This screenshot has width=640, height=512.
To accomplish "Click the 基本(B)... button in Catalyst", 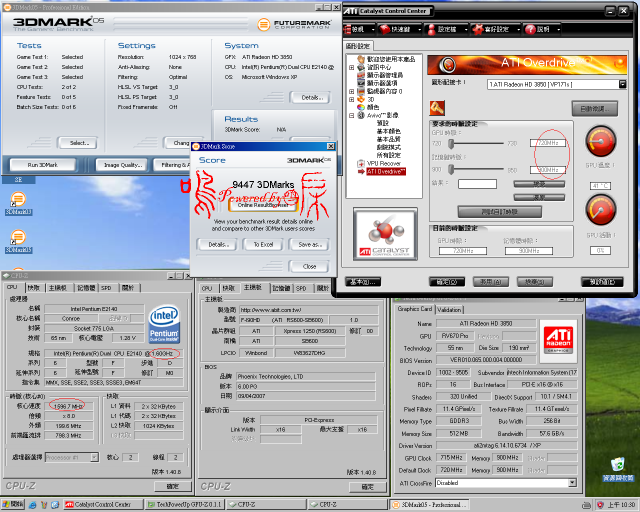I will [x=363, y=282].
